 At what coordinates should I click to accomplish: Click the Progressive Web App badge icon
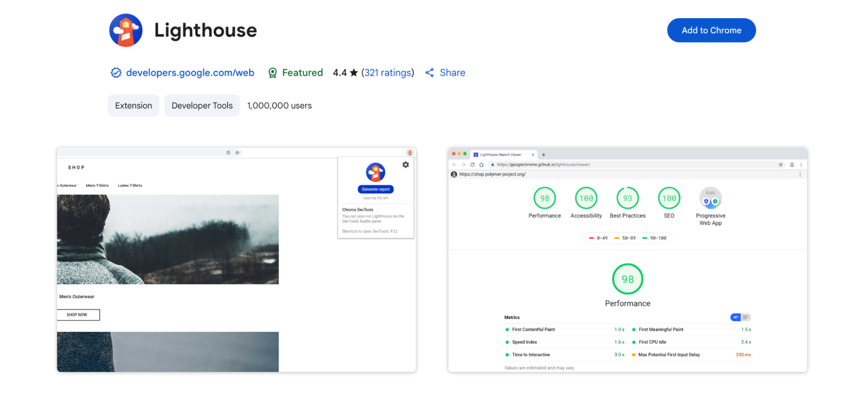[710, 198]
